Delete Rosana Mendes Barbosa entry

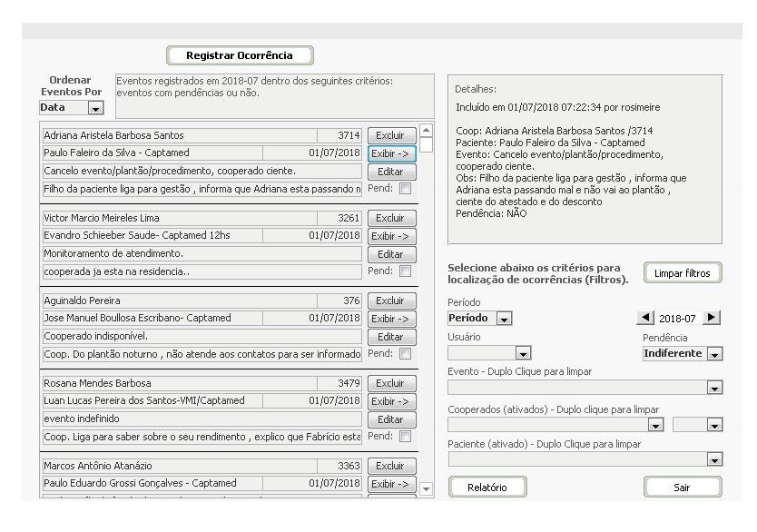(x=391, y=383)
